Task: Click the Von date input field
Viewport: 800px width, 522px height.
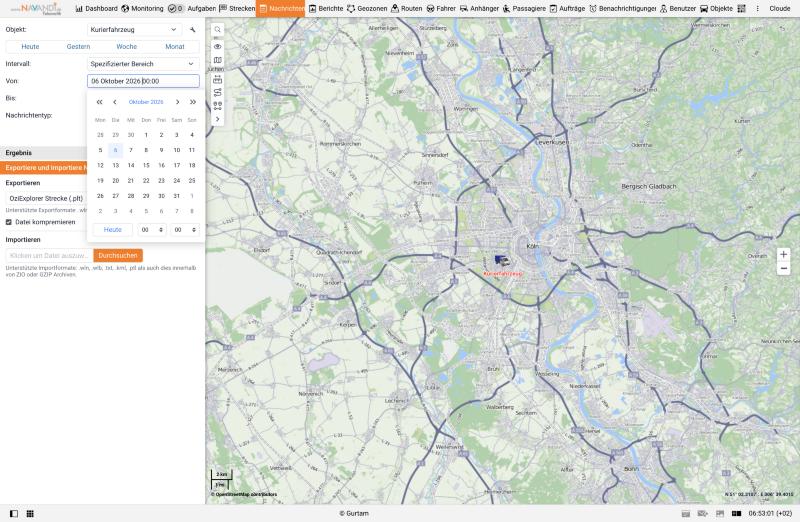Action: [x=143, y=81]
